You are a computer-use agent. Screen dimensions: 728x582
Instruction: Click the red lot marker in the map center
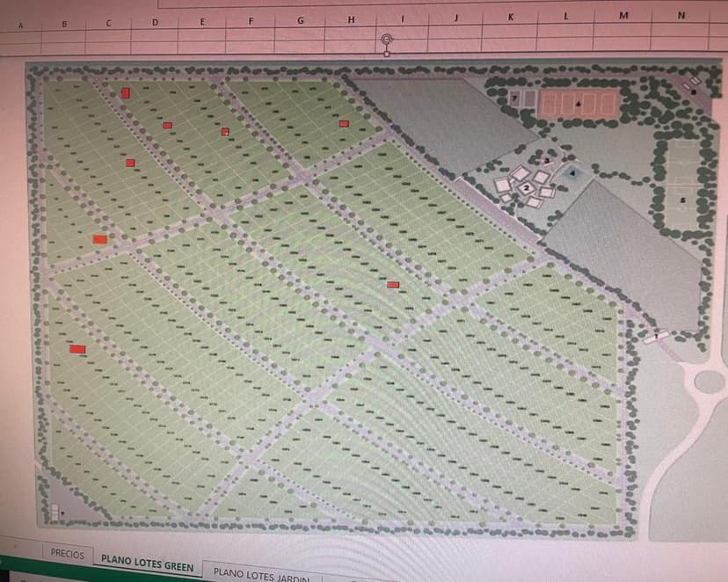[x=393, y=285]
